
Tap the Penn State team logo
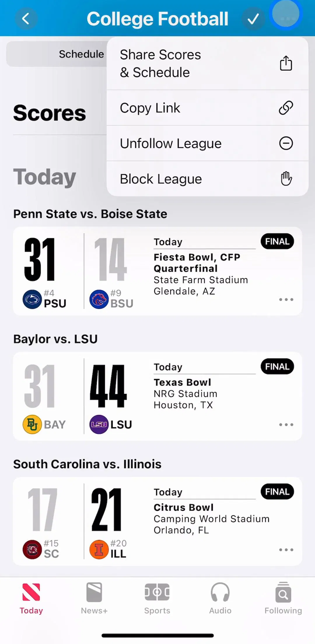click(x=32, y=299)
